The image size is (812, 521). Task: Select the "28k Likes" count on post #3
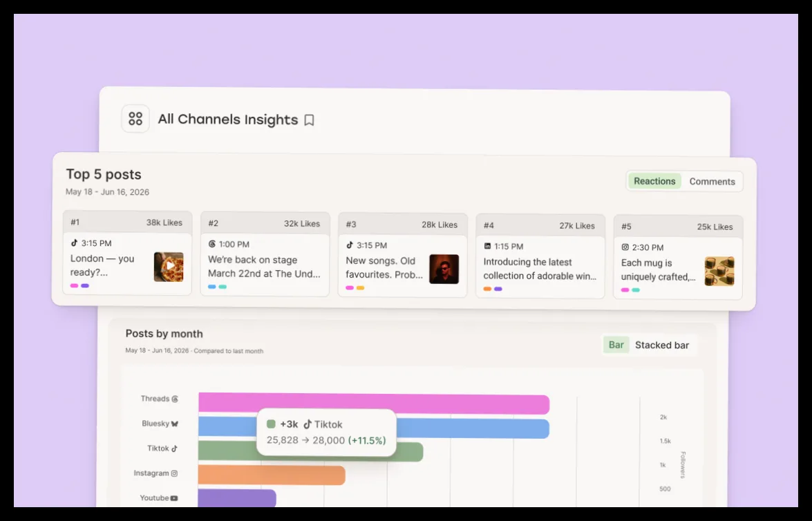click(x=440, y=225)
